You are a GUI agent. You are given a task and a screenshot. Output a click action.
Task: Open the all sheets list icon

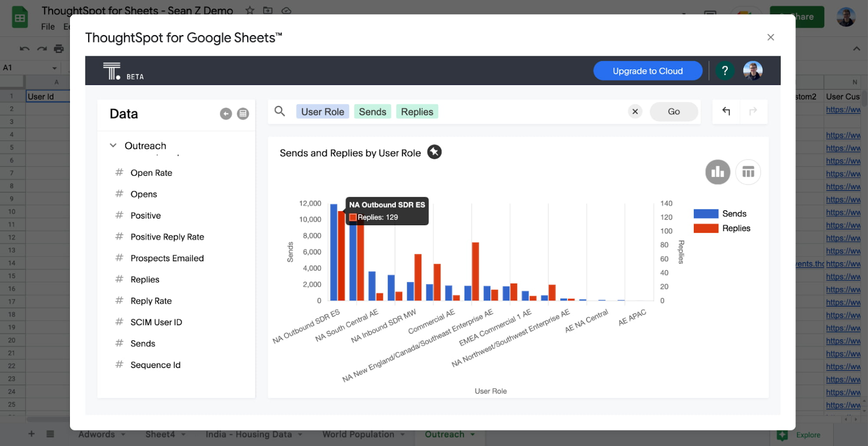point(50,434)
